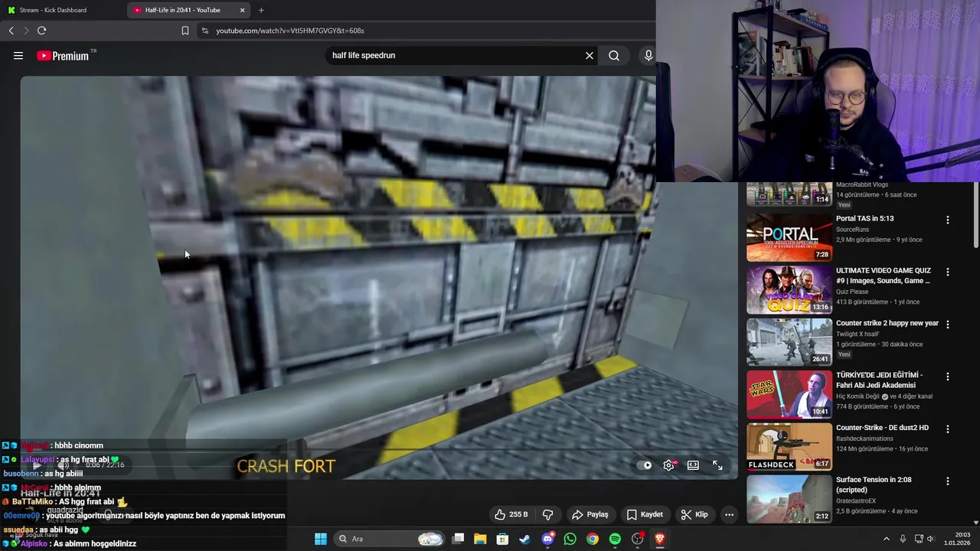Open the system tray volume control
The height and width of the screenshot is (551, 980).
click(930, 539)
